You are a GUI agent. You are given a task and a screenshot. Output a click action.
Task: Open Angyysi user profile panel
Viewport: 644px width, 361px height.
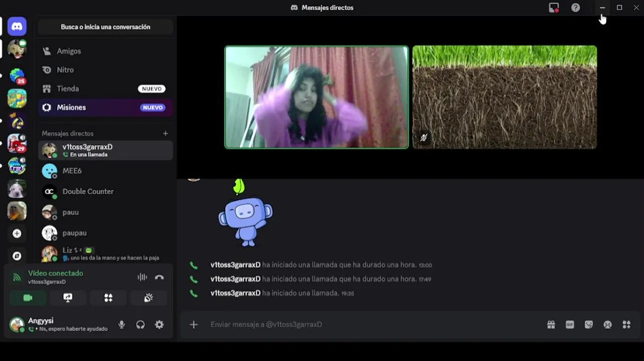60,324
